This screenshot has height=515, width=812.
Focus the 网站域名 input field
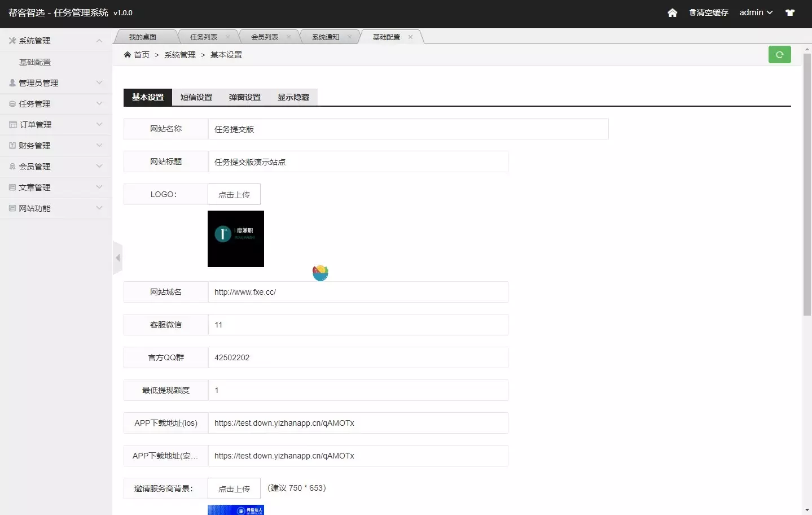click(x=358, y=292)
